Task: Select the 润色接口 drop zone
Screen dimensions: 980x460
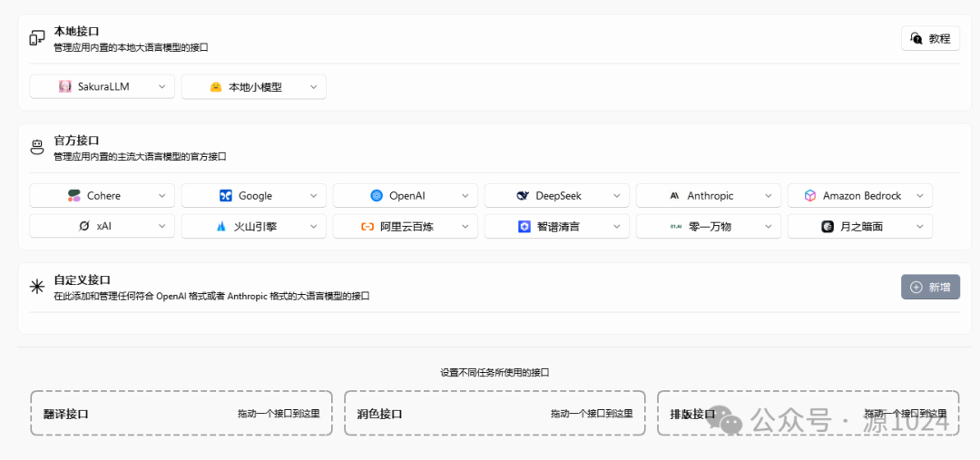Action: coord(495,414)
